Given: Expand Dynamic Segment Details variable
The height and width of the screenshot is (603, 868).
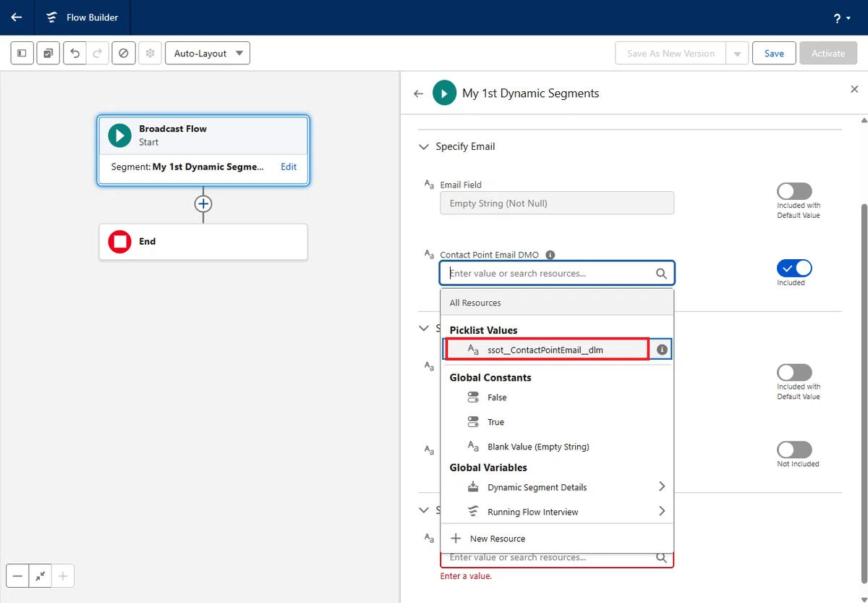Looking at the screenshot, I should pyautogui.click(x=557, y=487).
